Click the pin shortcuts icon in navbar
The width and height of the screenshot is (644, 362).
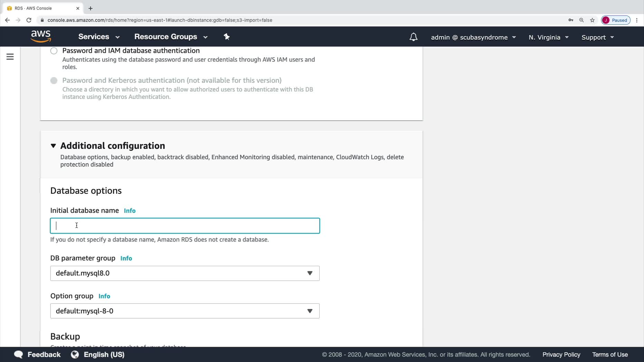pos(227,37)
